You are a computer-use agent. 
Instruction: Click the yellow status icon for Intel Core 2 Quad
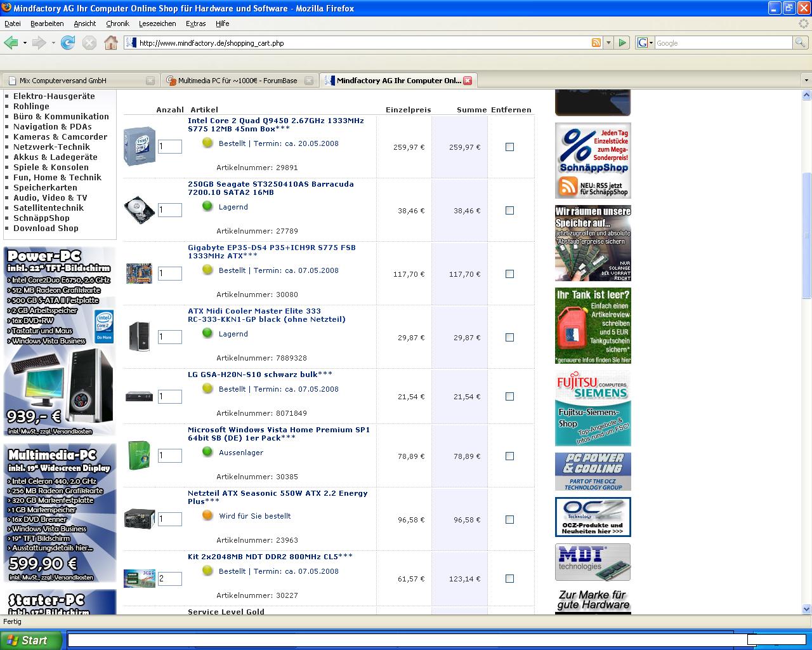207,143
